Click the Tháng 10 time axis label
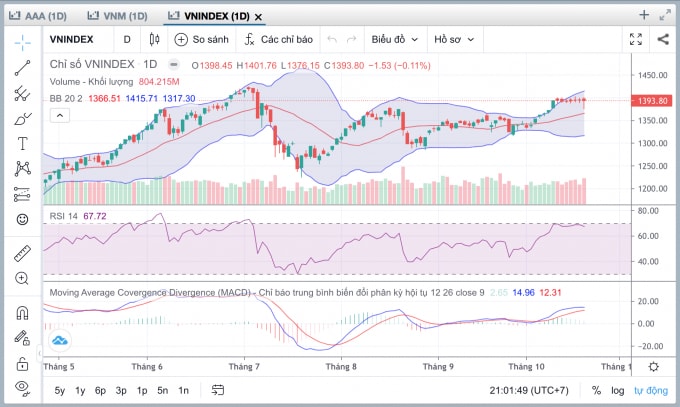 [526, 367]
